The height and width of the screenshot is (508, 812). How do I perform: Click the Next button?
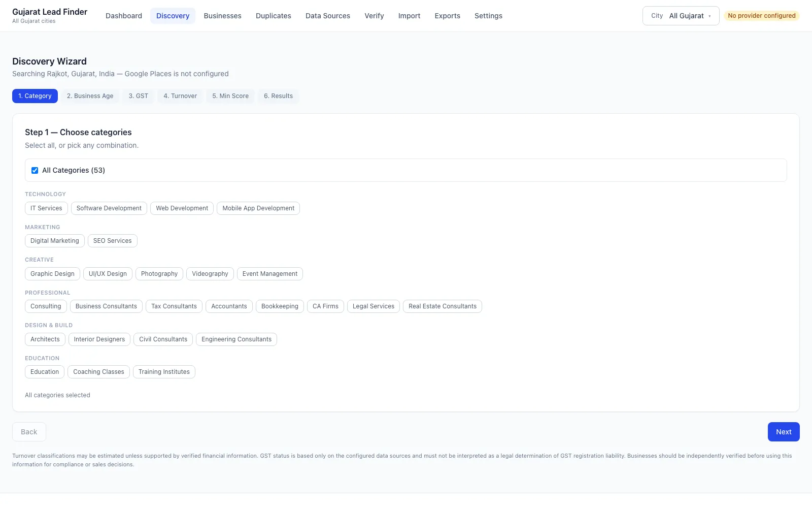pyautogui.click(x=784, y=432)
